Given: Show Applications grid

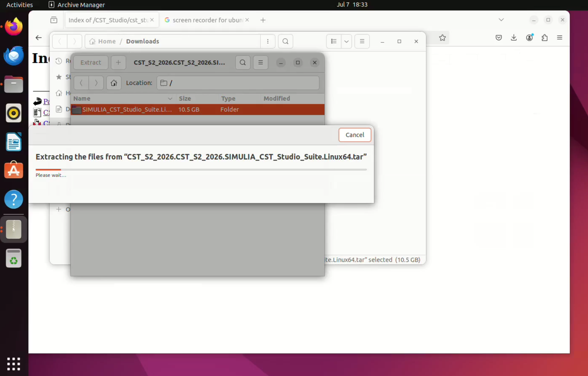Looking at the screenshot, I should (14, 364).
